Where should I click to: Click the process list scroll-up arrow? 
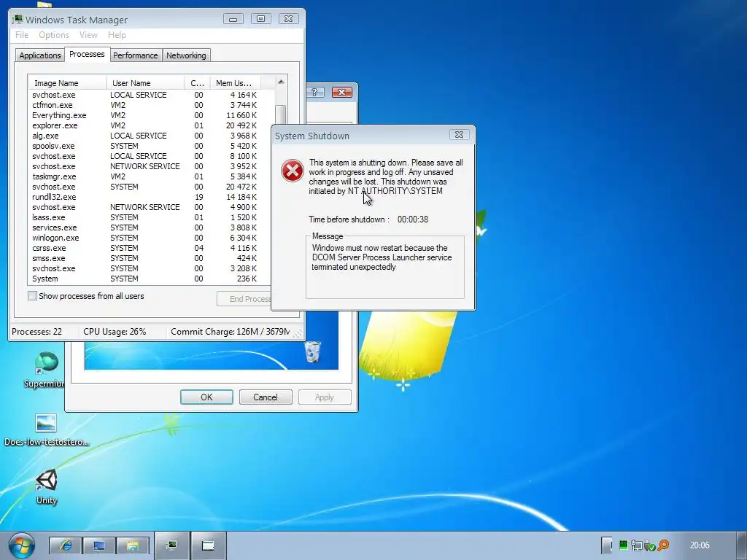pyautogui.click(x=281, y=82)
